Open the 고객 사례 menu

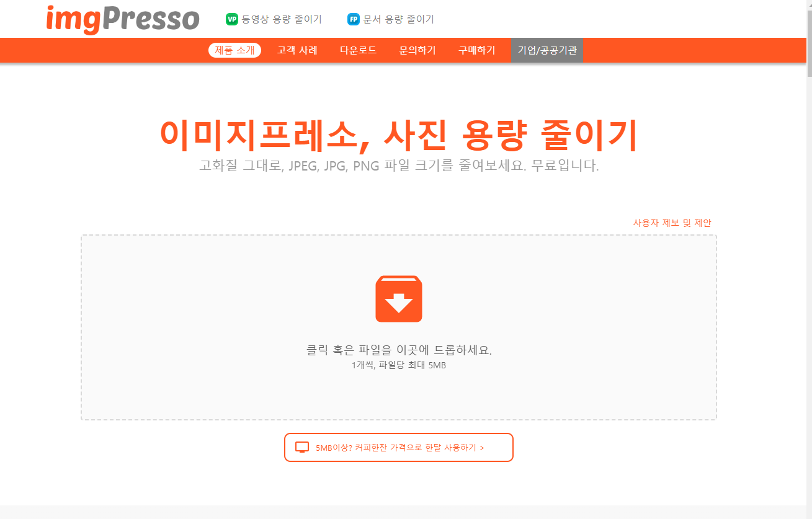point(297,50)
